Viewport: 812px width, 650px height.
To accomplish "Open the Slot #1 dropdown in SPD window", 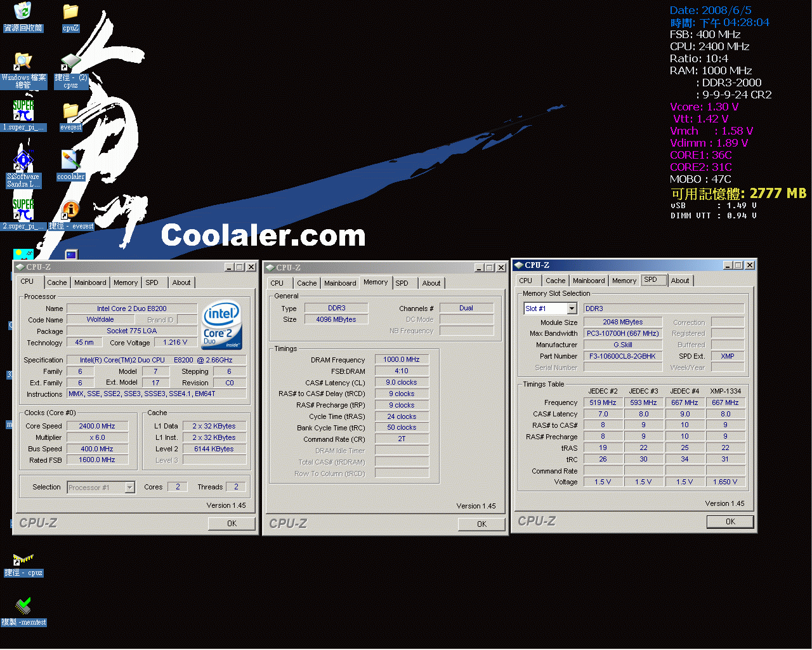I will click(x=572, y=308).
